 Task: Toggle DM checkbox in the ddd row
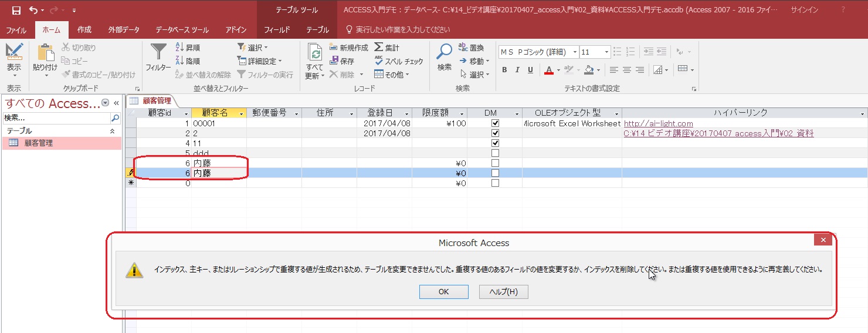pyautogui.click(x=495, y=153)
